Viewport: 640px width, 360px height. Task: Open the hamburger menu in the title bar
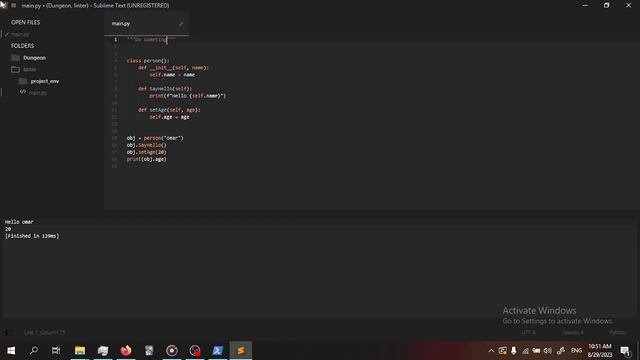pyautogui.click(x=13, y=5)
